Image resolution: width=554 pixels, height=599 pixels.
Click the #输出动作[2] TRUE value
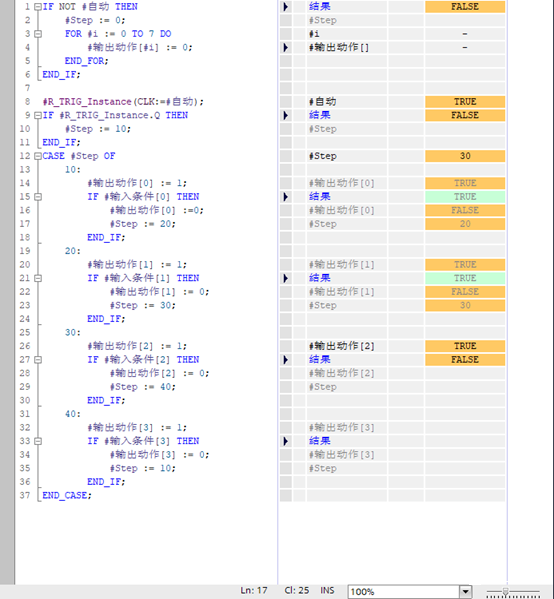click(465, 346)
